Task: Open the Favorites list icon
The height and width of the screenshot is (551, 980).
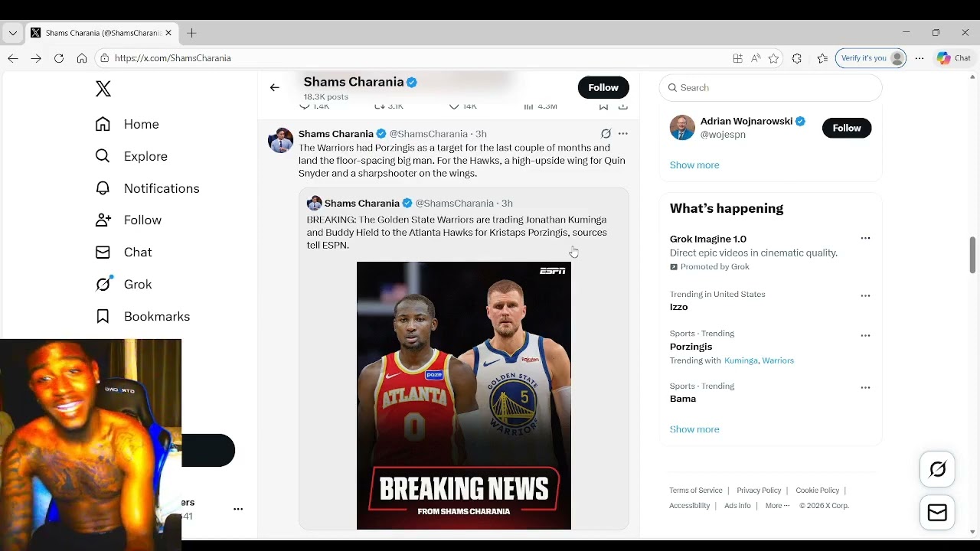Action: click(x=822, y=58)
